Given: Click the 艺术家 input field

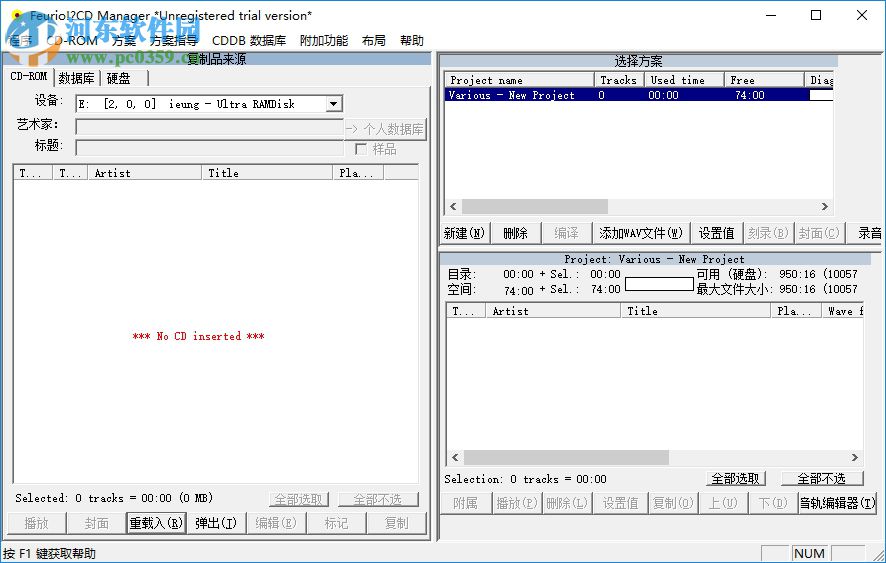Looking at the screenshot, I should coord(210,127).
